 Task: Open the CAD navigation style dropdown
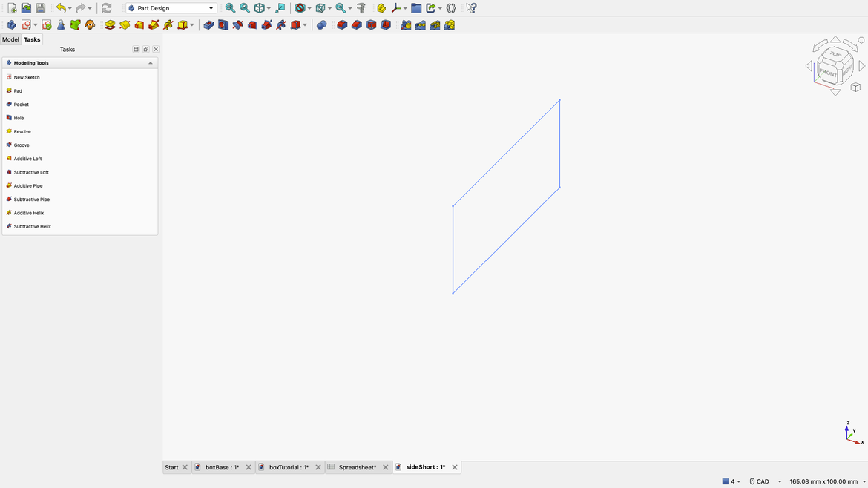pyautogui.click(x=779, y=481)
